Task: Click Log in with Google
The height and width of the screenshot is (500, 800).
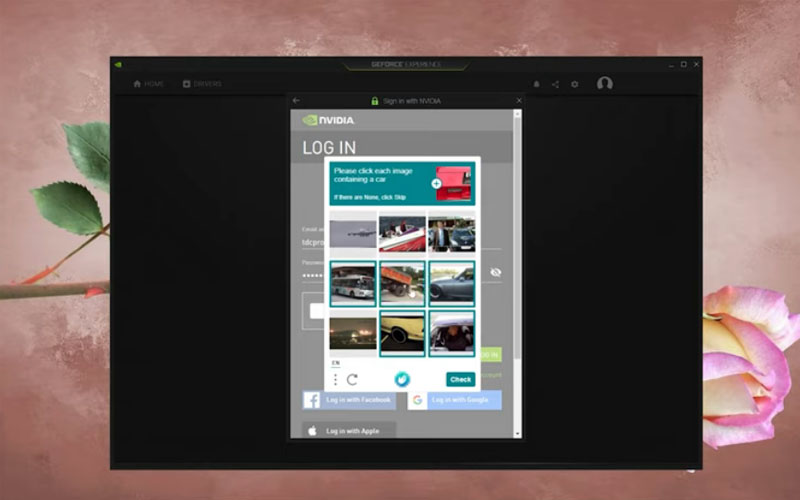Action: [x=454, y=400]
